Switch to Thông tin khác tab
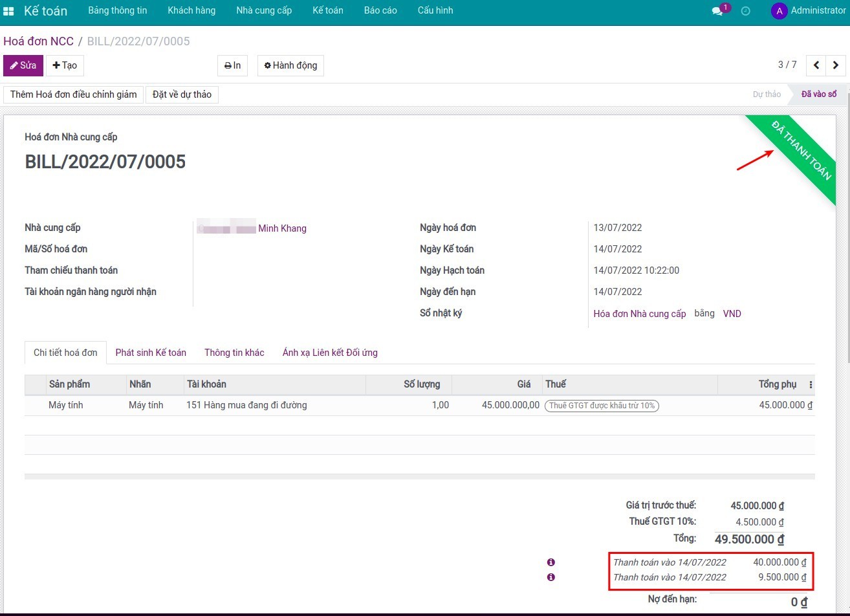The width and height of the screenshot is (850, 616). [x=234, y=353]
